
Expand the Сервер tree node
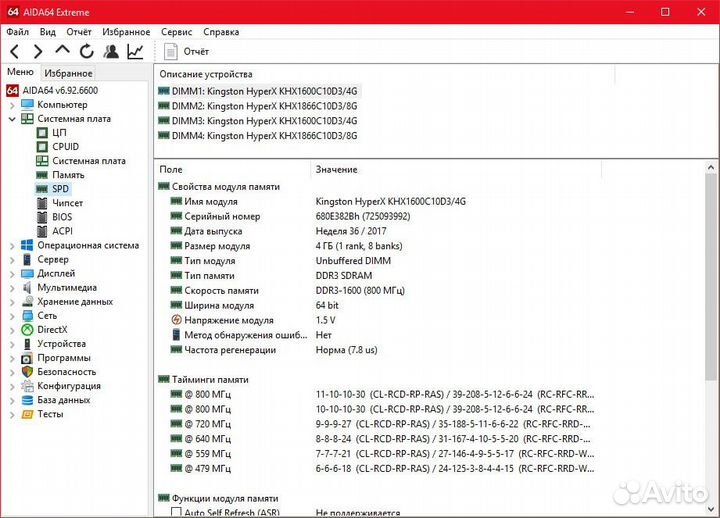click(12, 260)
